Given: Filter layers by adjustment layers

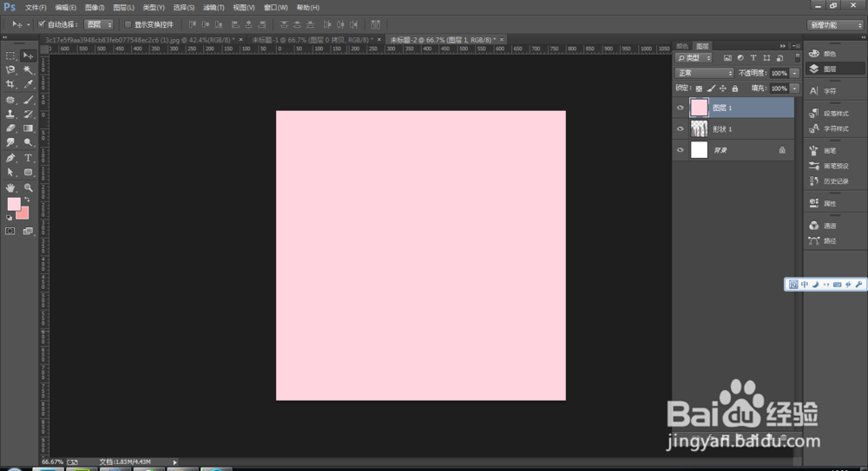Looking at the screenshot, I should click(740, 57).
